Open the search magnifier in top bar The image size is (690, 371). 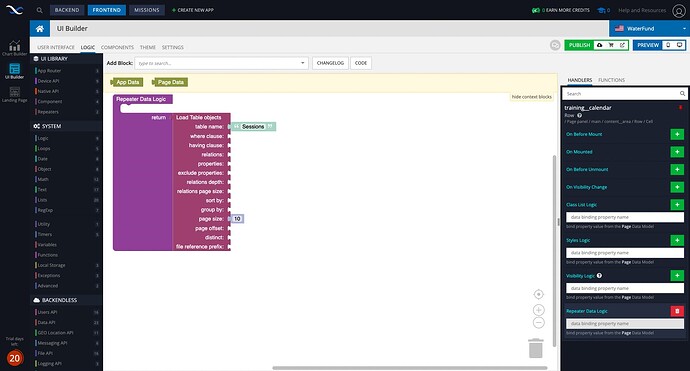pyautogui.click(x=40, y=10)
